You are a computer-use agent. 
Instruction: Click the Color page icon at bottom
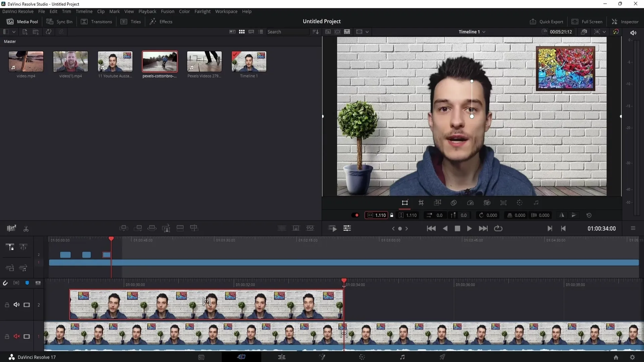coord(362,357)
